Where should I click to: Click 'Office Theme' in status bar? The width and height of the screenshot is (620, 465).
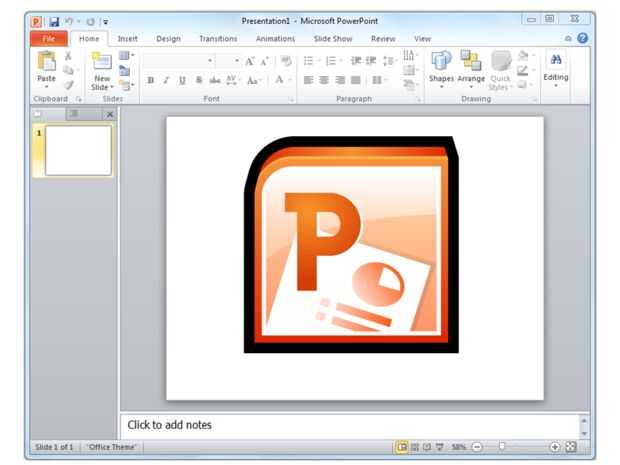[x=112, y=447]
